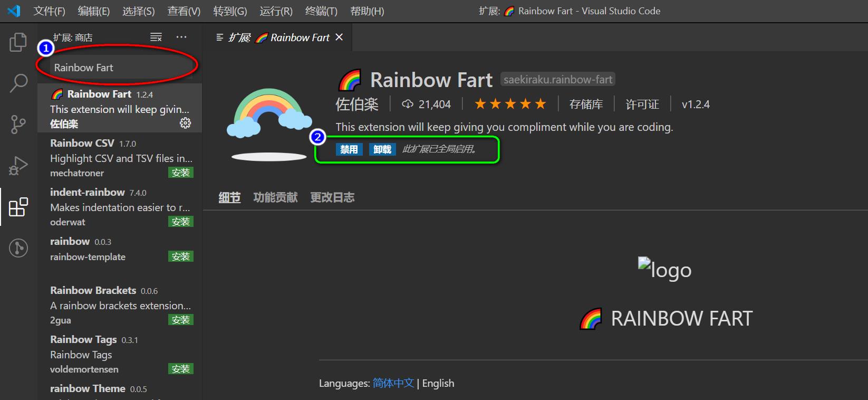Switch to the 功能贡献 tab
Image resolution: width=868 pixels, height=400 pixels.
coord(275,197)
